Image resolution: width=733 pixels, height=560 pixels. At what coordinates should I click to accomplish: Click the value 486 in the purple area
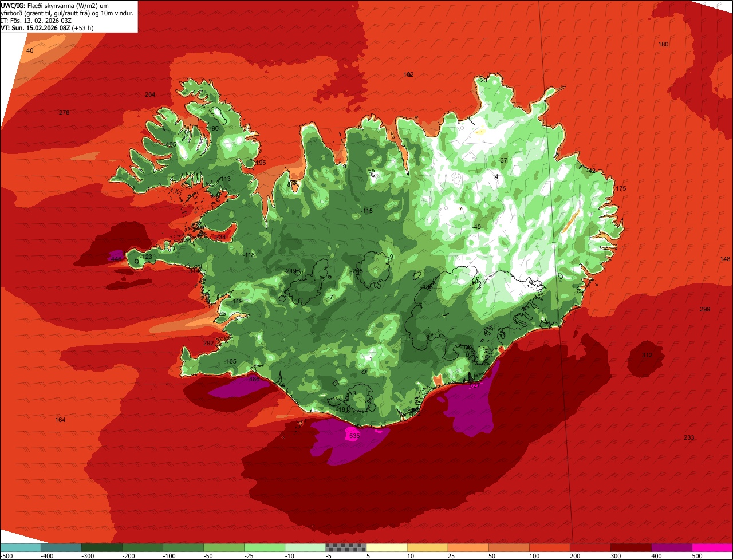click(254, 380)
